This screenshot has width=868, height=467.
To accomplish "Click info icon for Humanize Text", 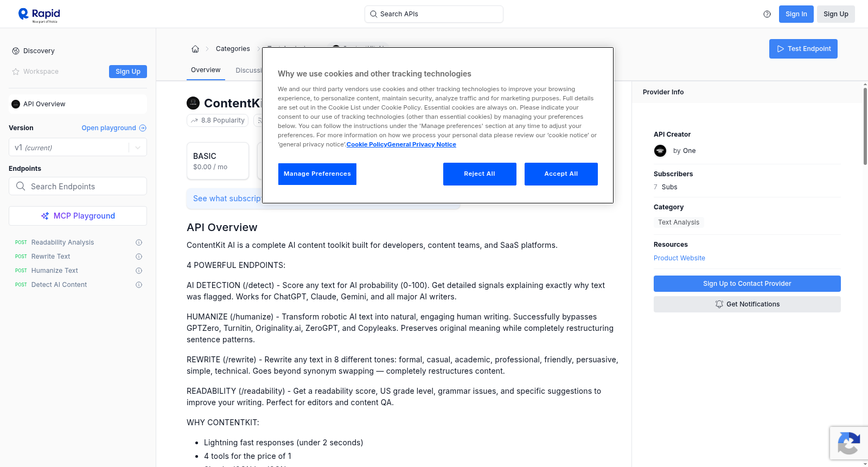I will [139, 271].
